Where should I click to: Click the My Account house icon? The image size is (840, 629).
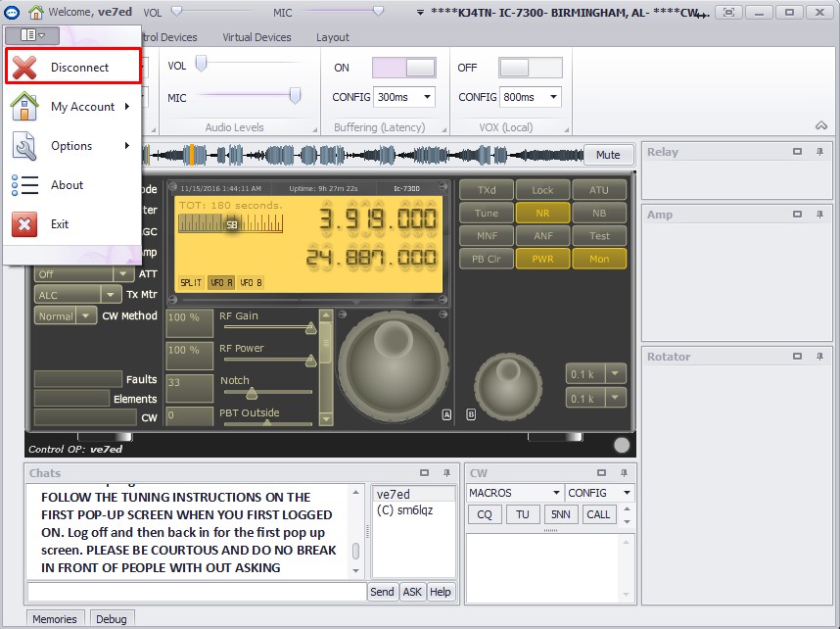24,106
